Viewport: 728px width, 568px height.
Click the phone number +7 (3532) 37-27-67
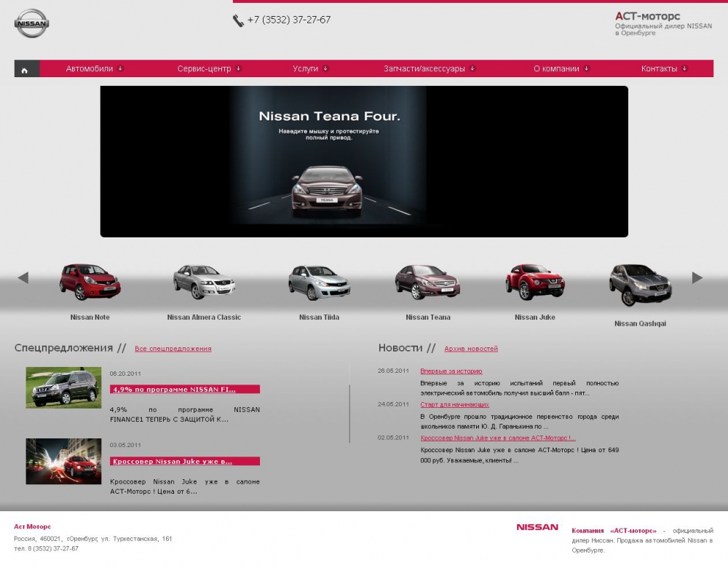point(289,20)
